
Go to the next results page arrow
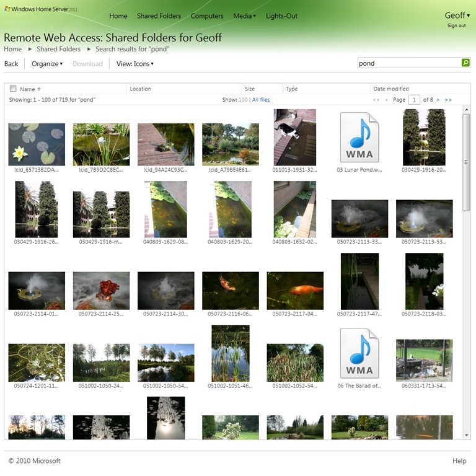click(438, 100)
